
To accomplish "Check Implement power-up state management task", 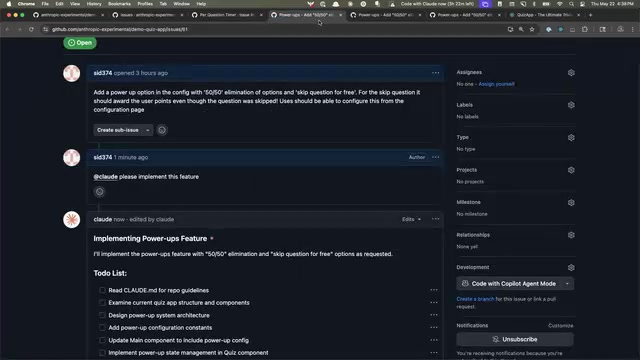I will [x=102, y=353].
